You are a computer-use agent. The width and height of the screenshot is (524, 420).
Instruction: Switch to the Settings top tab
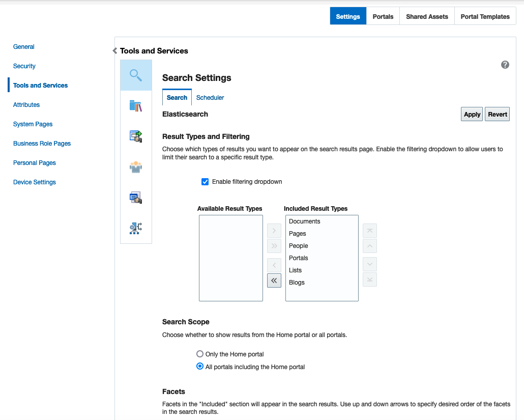click(x=348, y=16)
